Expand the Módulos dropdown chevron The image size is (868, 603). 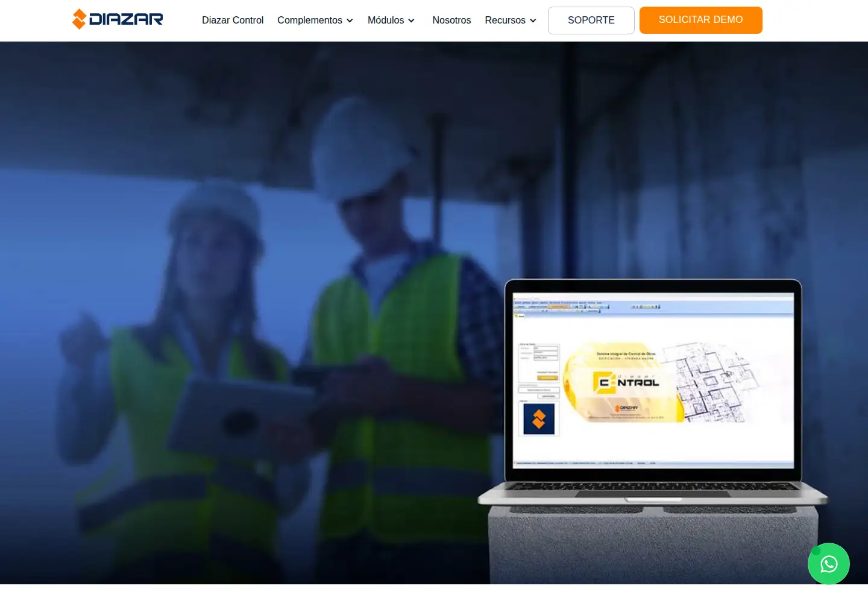click(x=411, y=21)
